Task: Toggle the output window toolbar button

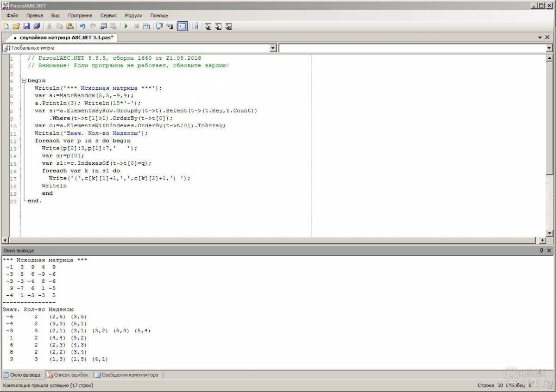Action: 182,26
